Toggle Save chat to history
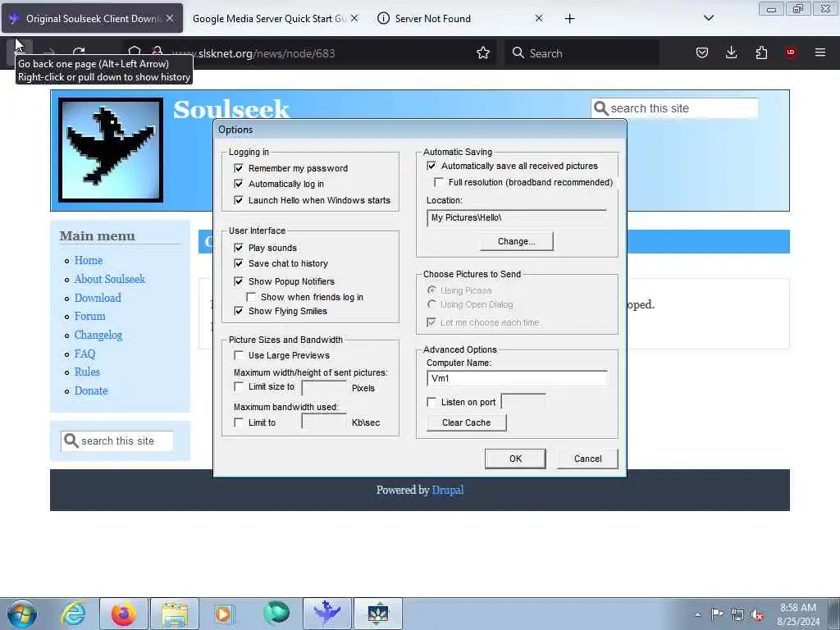Image resolution: width=840 pixels, height=630 pixels. [239, 263]
